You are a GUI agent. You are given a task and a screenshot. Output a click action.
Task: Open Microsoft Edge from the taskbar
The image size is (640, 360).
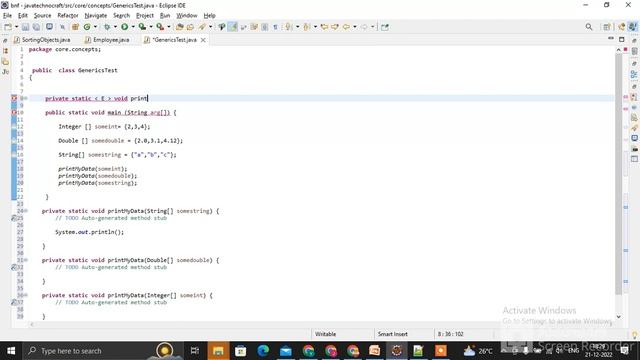pyautogui.click(x=263, y=351)
